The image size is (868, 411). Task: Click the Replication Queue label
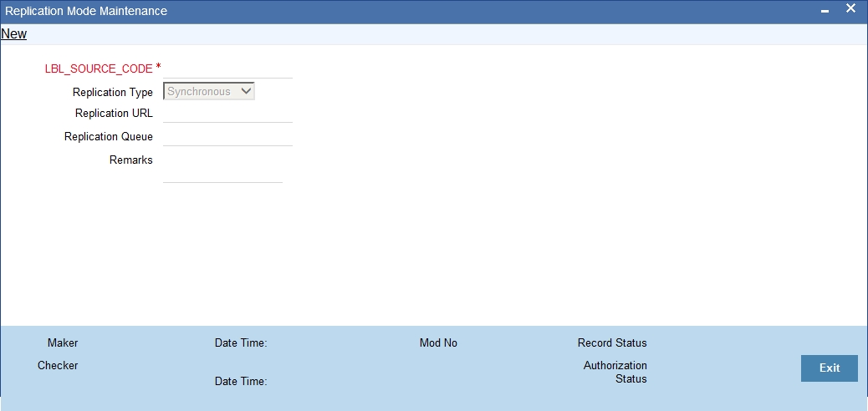[x=109, y=137]
